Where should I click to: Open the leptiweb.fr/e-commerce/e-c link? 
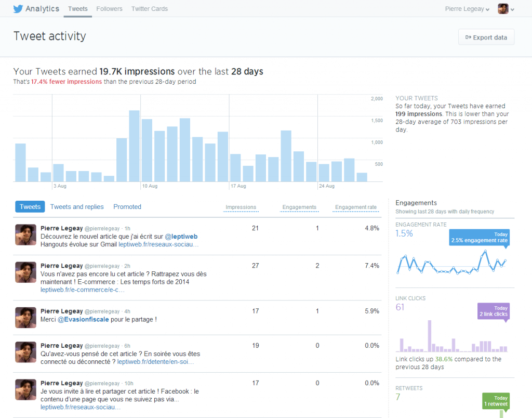[83, 290]
